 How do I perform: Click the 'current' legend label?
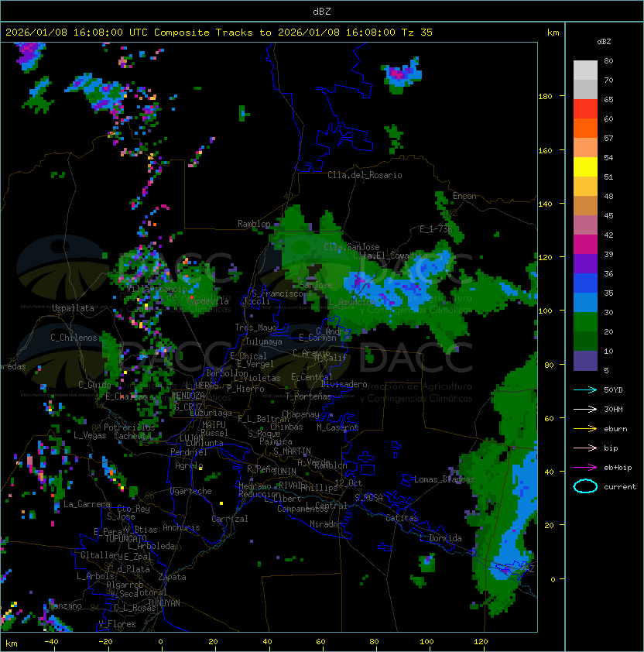click(620, 487)
